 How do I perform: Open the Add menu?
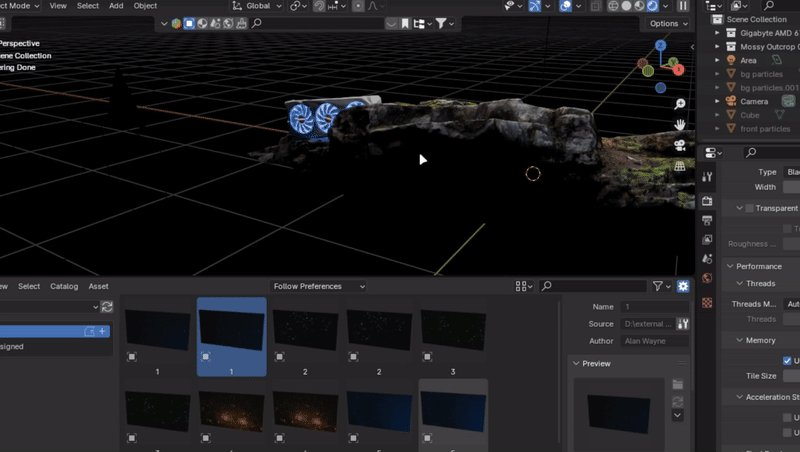tap(116, 6)
